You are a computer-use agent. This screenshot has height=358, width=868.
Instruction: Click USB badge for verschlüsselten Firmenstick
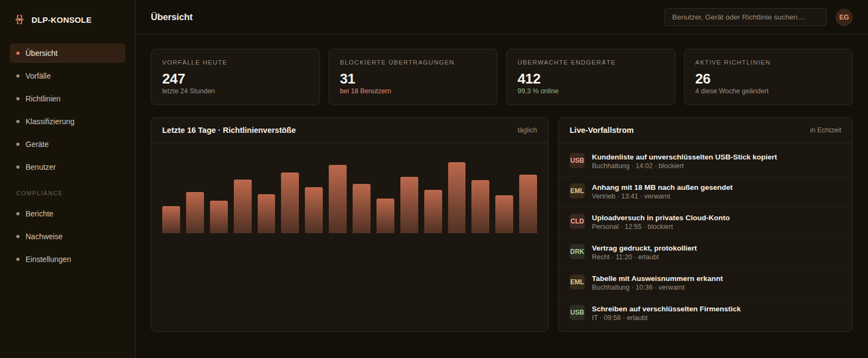coord(577,313)
